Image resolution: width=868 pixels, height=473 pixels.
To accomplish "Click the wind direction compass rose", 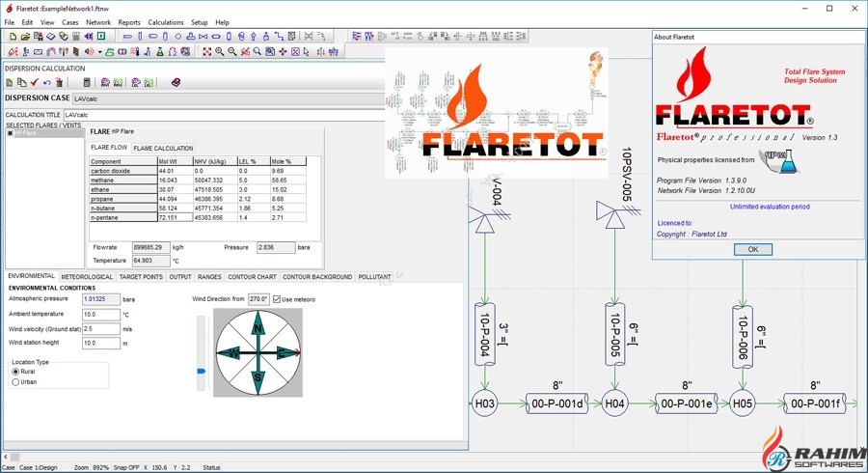I will [x=258, y=352].
